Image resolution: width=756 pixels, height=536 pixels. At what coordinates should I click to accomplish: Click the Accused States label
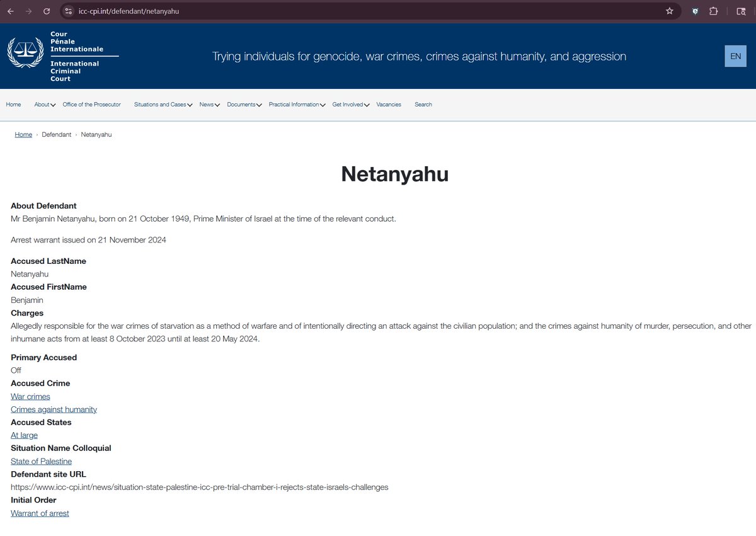[x=41, y=423]
